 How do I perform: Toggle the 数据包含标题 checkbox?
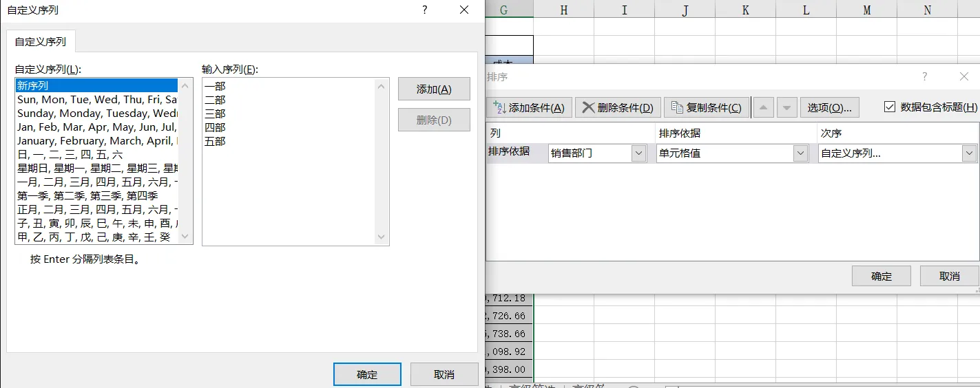(x=890, y=107)
